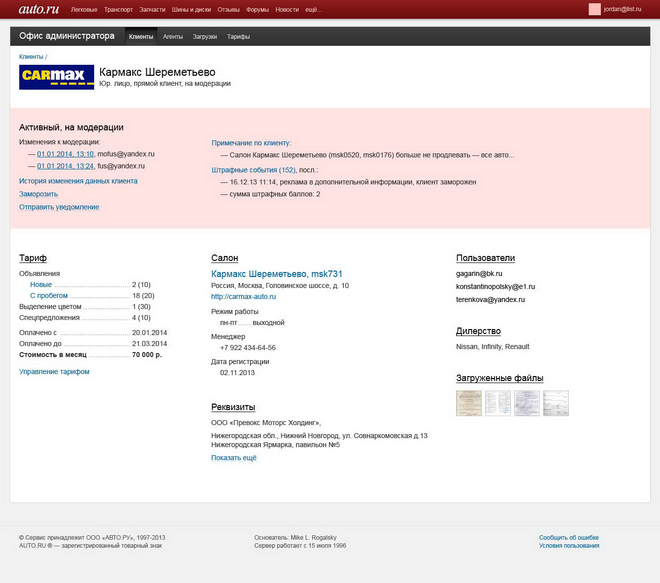Open Новости in the top navigation
Viewport: 660px width, 583px height.
click(287, 9)
